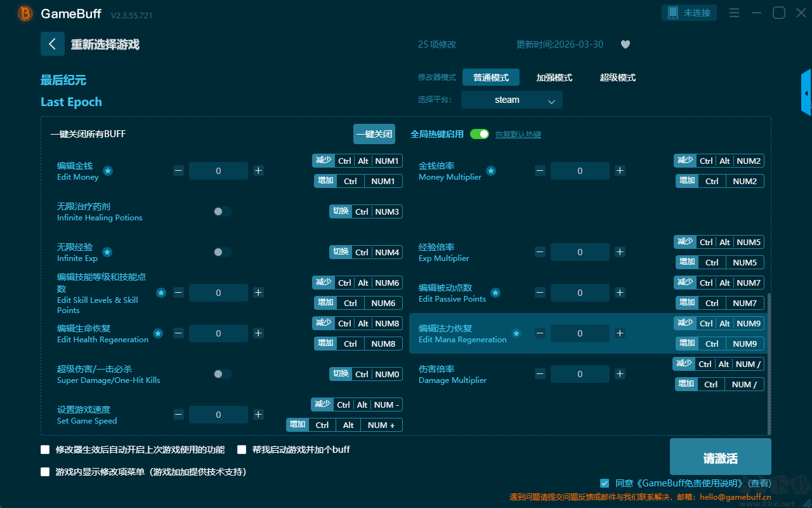Toggle Super Damage/One-Hit Kills switch

point(223,374)
